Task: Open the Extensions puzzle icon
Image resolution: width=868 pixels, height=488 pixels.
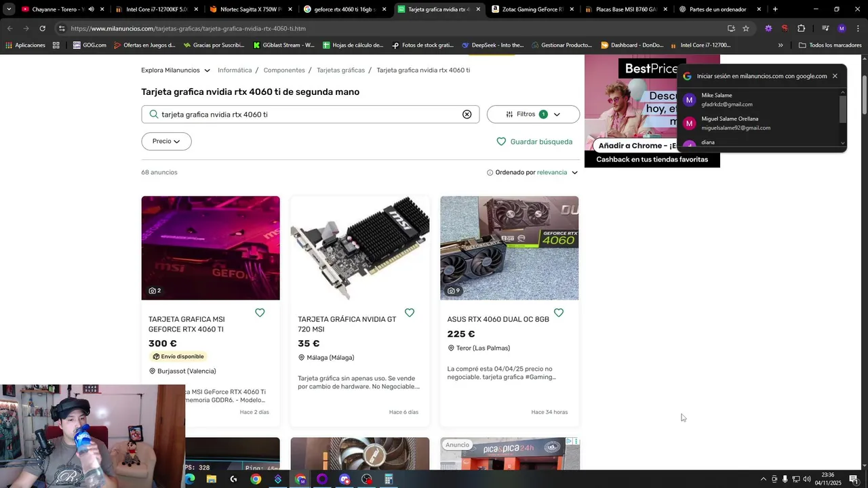Action: (x=801, y=28)
